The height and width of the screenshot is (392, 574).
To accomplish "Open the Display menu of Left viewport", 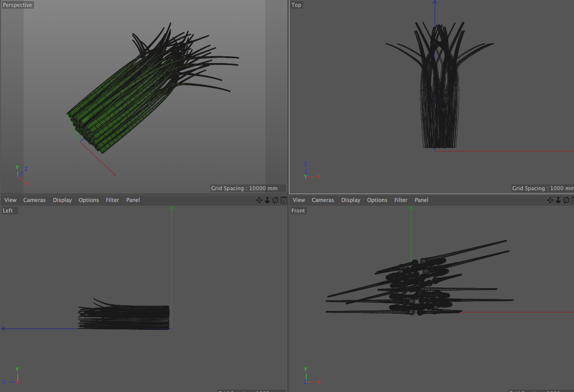I will tap(62, 200).
